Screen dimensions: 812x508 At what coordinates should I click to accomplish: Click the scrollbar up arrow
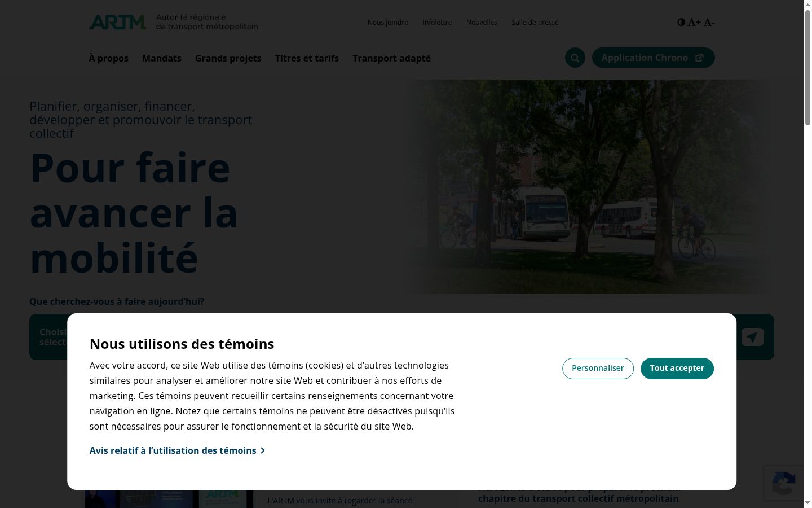[x=807, y=5]
